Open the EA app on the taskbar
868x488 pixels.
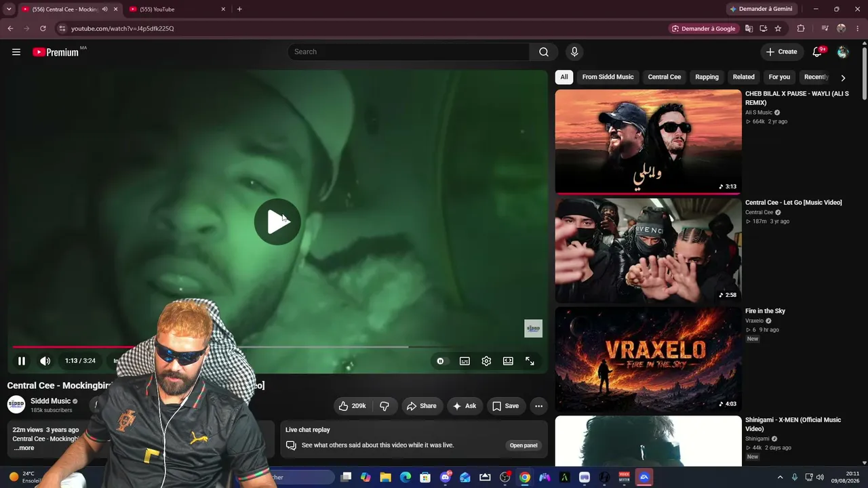tap(644, 477)
